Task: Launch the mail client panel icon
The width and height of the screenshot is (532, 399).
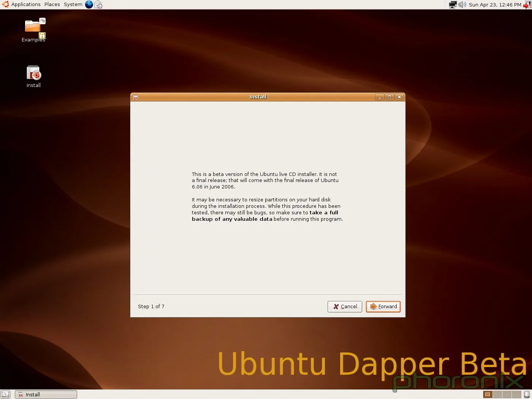Action: click(x=98, y=5)
